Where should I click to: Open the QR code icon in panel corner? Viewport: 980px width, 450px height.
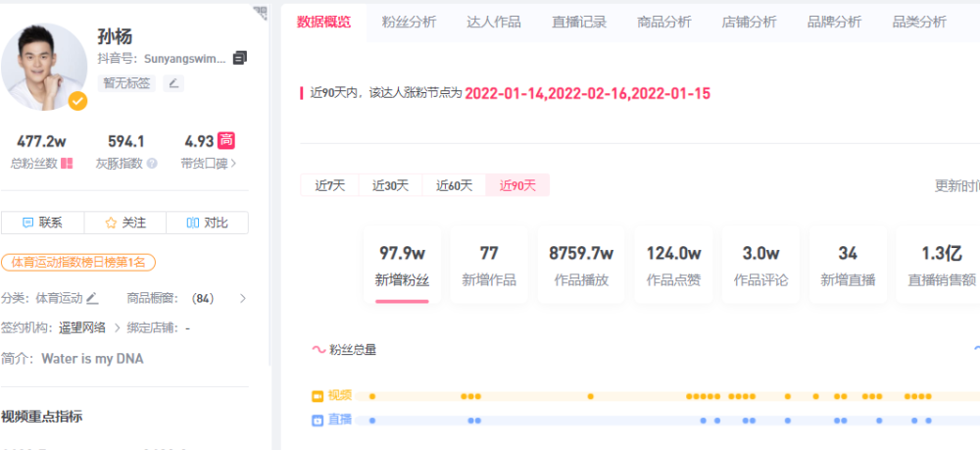pos(261,12)
